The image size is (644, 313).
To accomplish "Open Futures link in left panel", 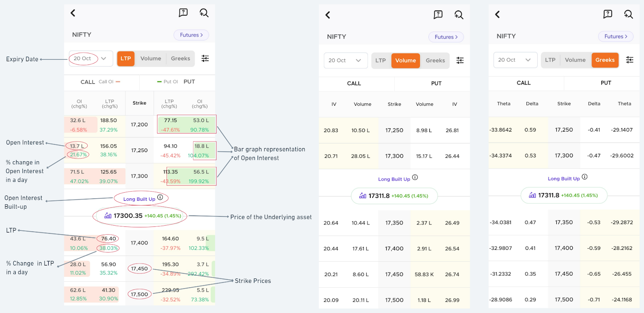I will tap(191, 35).
